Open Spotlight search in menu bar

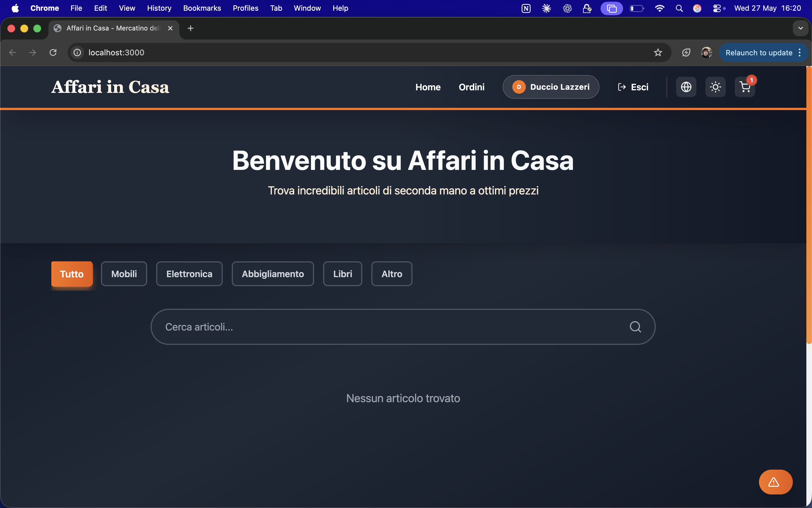tap(679, 8)
